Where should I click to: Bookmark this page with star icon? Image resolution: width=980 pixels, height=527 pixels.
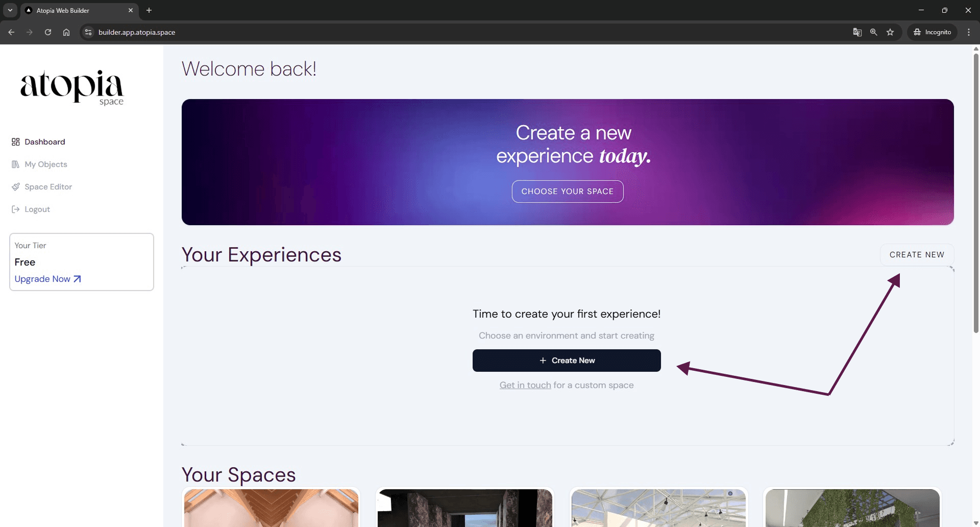tap(890, 32)
